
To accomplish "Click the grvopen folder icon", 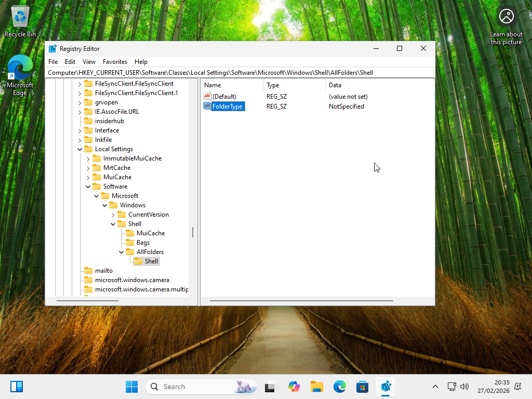I will [88, 102].
